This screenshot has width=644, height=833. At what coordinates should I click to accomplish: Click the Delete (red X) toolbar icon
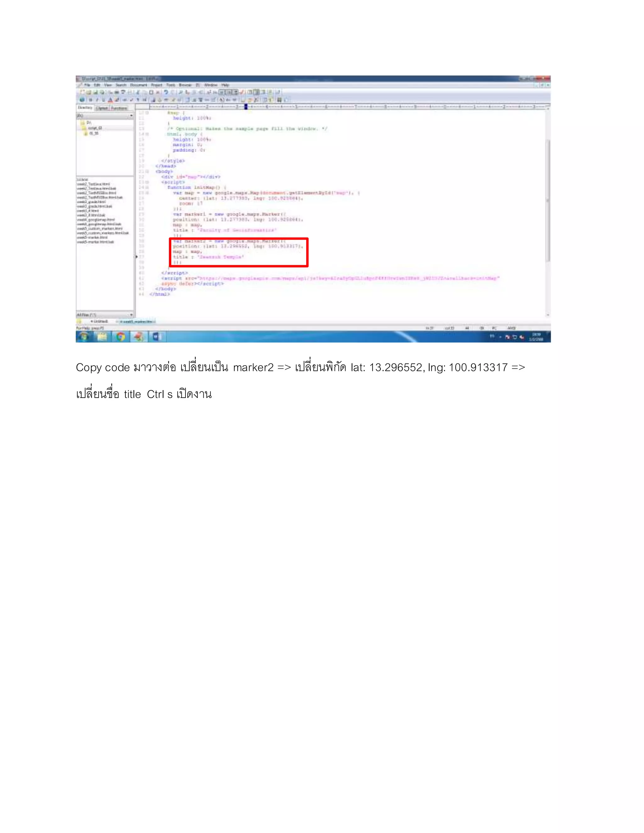158,92
